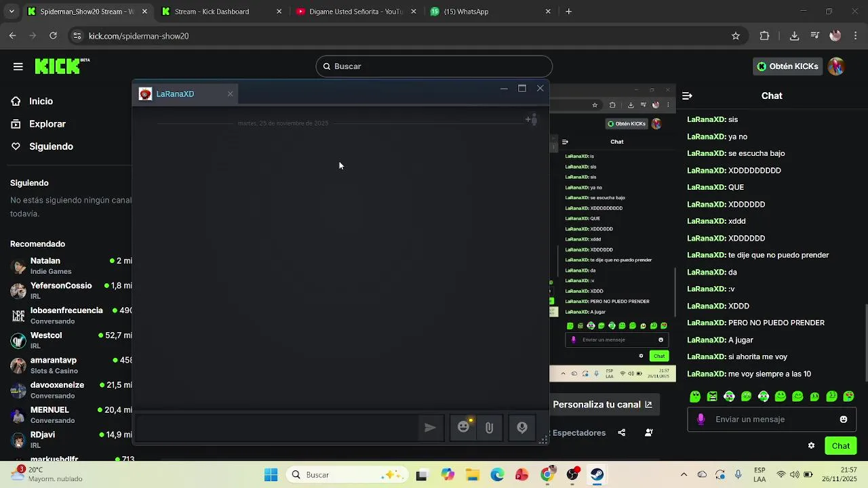The height and width of the screenshot is (488, 868).
Task: Open MERNUEL recommended channel
Action: pos(71,415)
